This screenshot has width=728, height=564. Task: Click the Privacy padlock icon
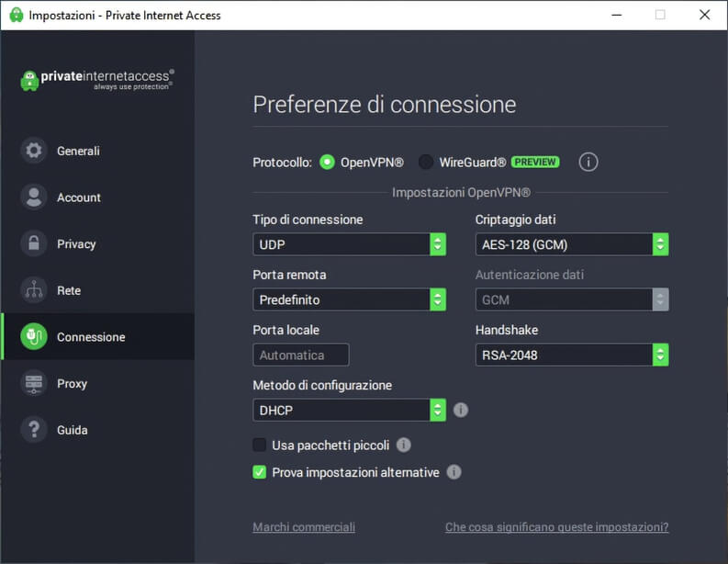click(x=34, y=243)
